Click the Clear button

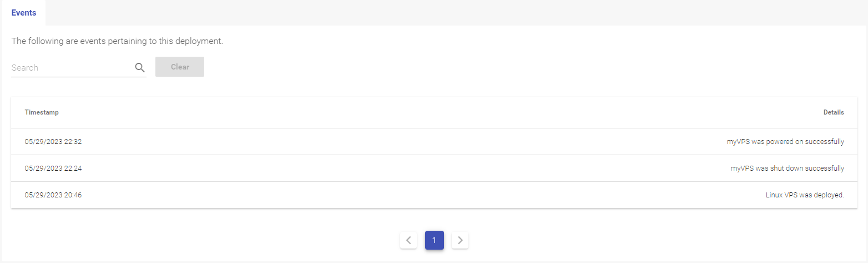point(180,67)
